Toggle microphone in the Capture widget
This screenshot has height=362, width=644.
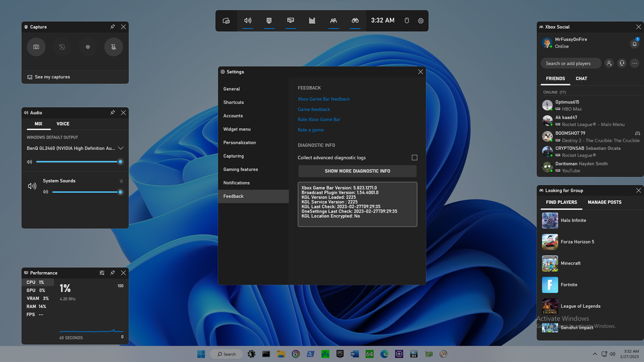point(114,47)
